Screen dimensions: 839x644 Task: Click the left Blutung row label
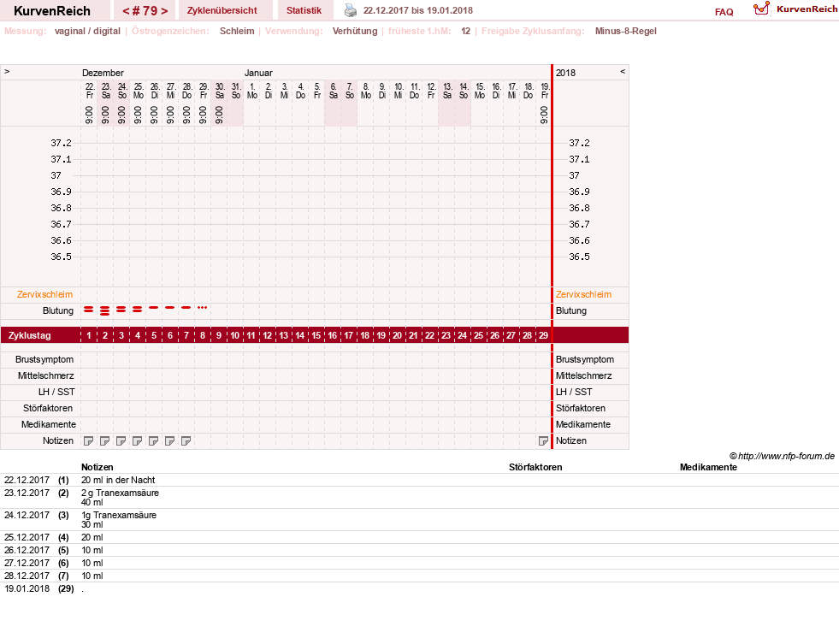58,310
